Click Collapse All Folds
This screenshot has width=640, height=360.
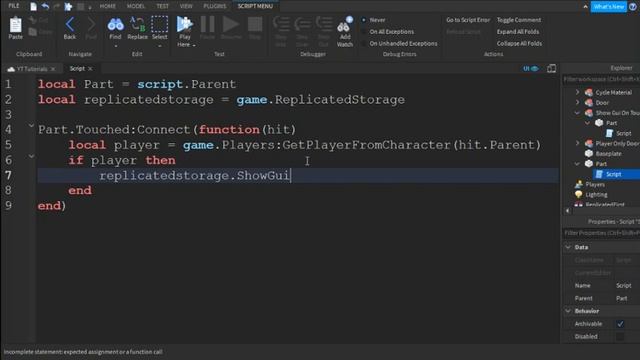pos(519,43)
